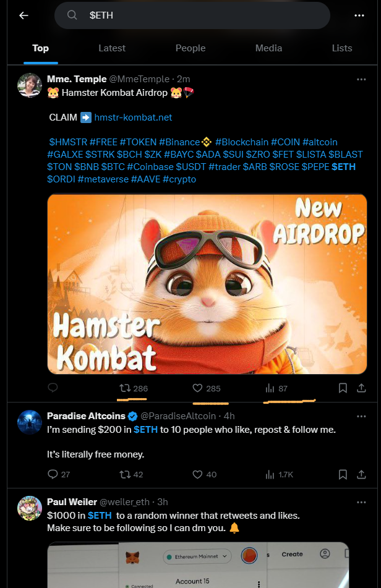
Task: Open the People search tab
Action: (190, 48)
